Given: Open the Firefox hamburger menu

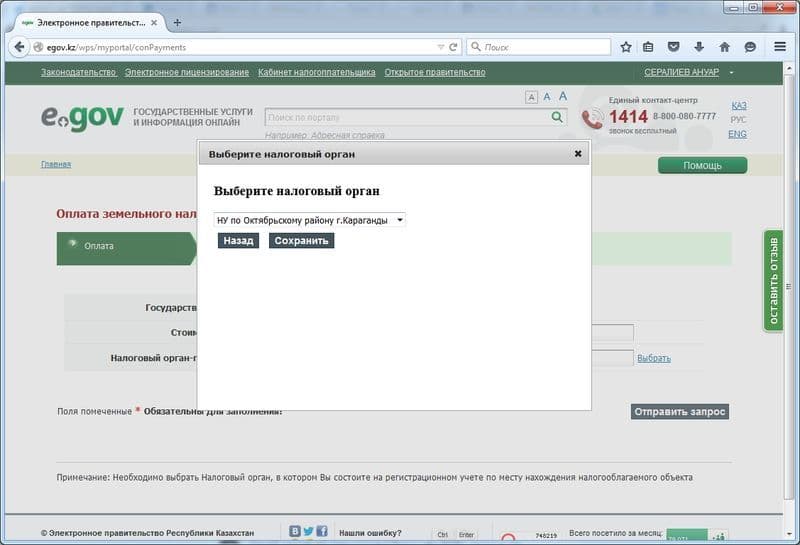Looking at the screenshot, I should tap(780, 46).
